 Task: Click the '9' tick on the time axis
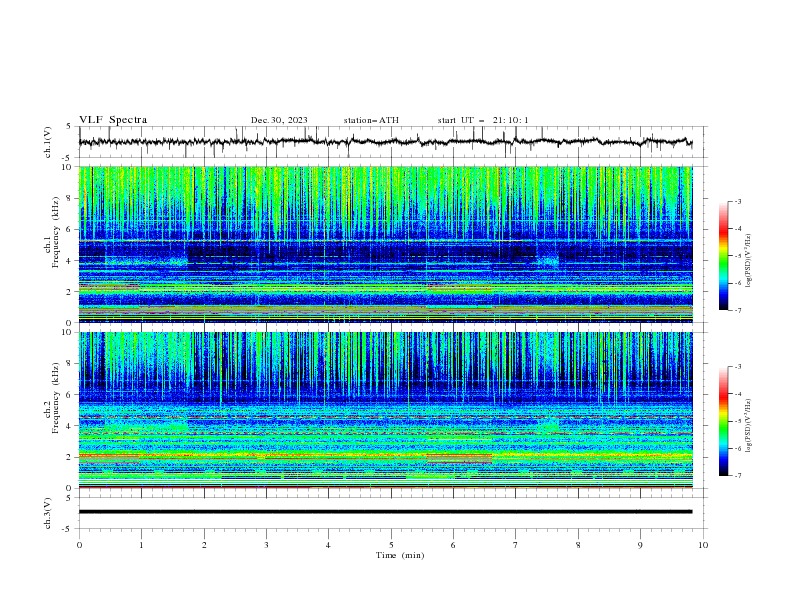click(640, 545)
